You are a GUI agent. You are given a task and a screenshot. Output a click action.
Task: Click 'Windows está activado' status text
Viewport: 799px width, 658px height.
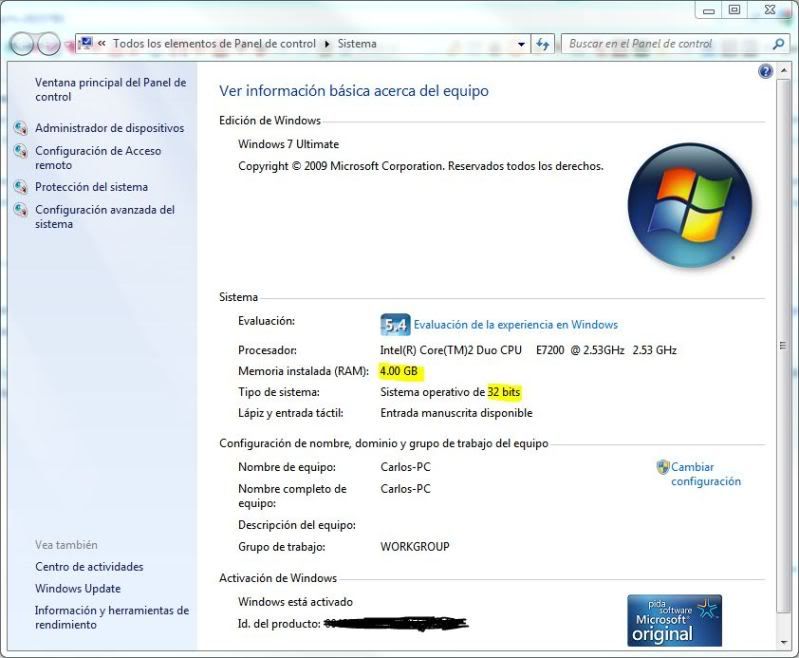click(296, 602)
